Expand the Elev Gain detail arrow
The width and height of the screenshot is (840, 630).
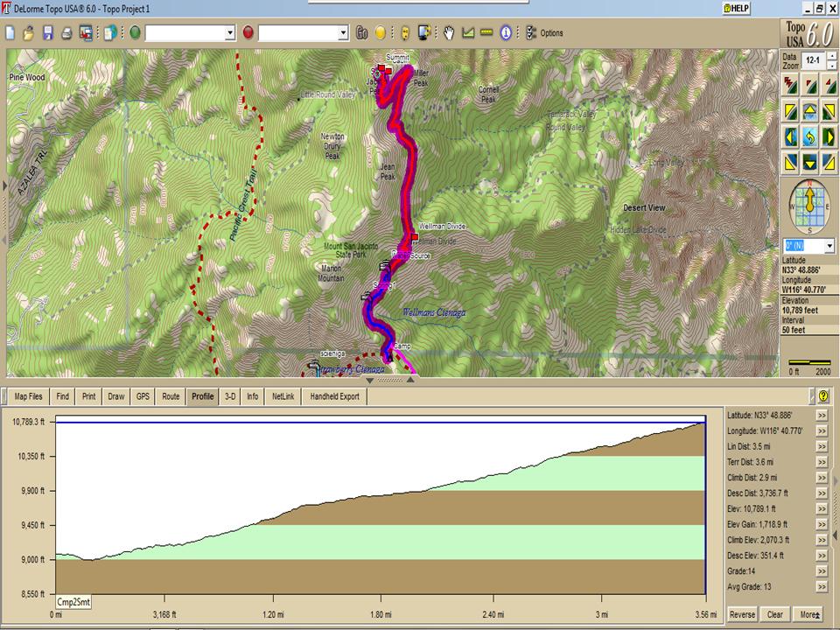(822, 524)
